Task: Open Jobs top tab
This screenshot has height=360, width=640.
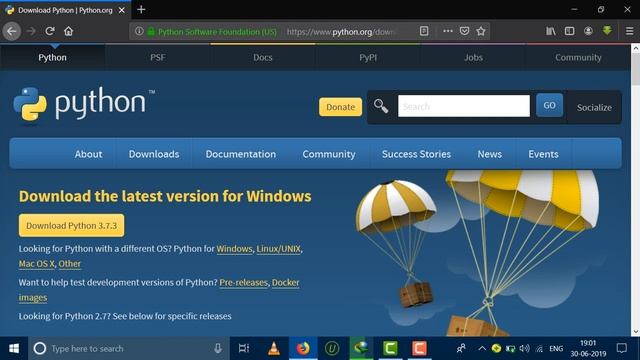Action: 473,58
